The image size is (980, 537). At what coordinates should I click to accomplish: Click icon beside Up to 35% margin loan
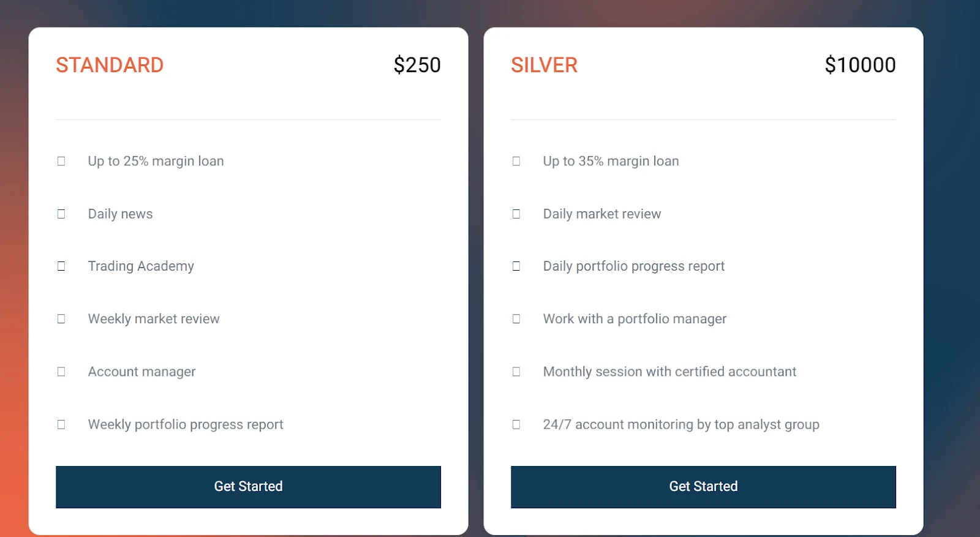pos(516,161)
